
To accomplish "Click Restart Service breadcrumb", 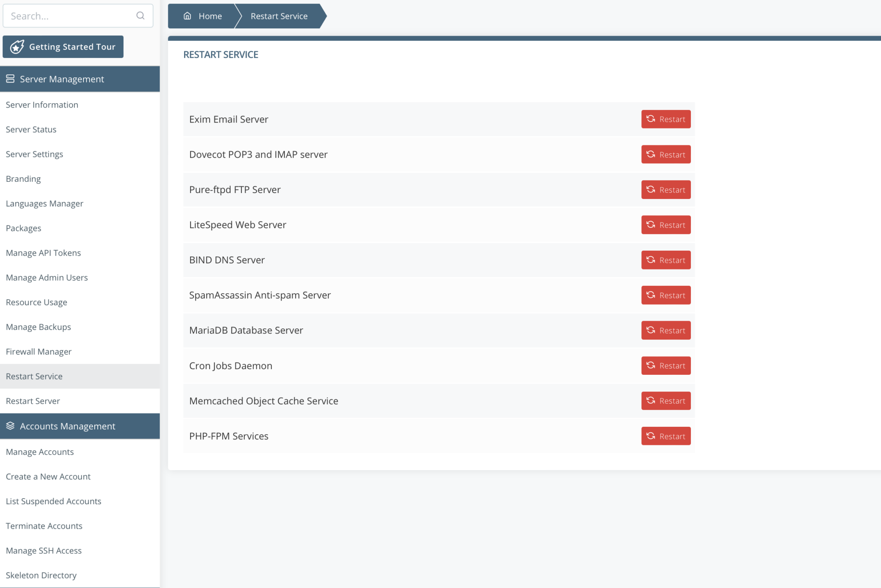I will (279, 16).
